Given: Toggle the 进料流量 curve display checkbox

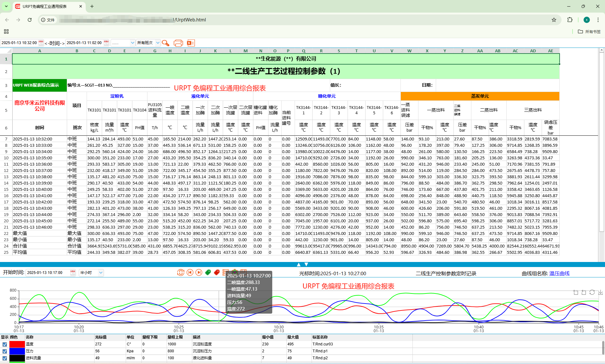Looking at the screenshot, I should click(5, 358).
